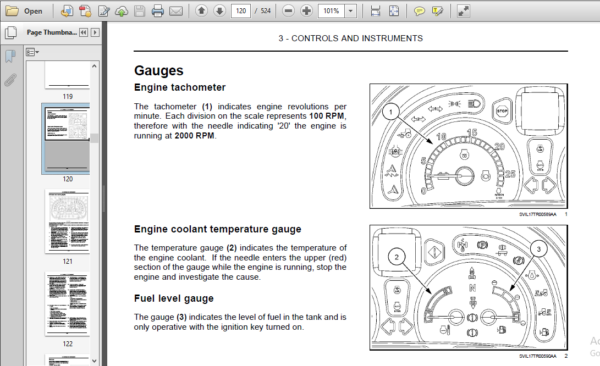Click the page number input field

[241, 11]
